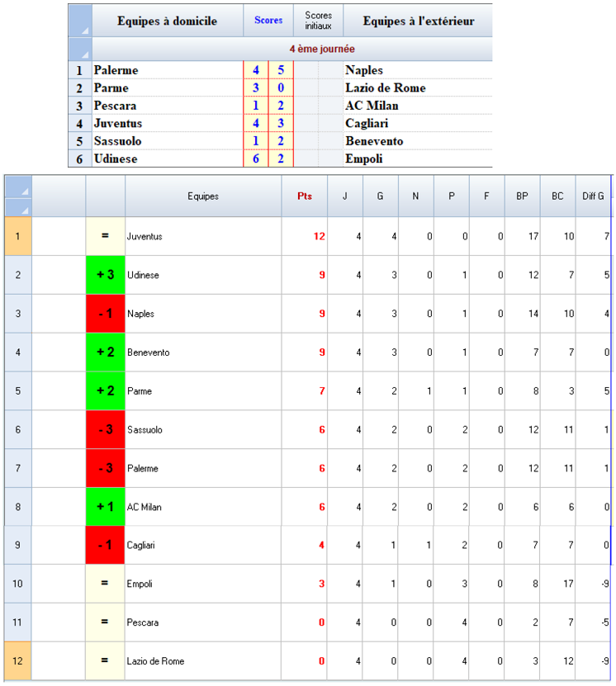Click the "Scores initiaux" column header
616x686 pixels.
click(x=318, y=21)
